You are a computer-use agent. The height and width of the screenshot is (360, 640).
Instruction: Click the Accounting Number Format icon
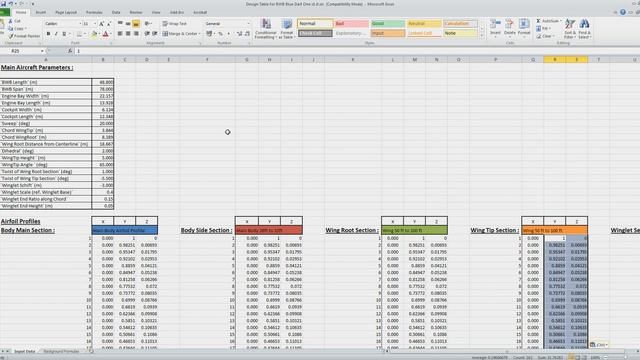[x=209, y=33]
